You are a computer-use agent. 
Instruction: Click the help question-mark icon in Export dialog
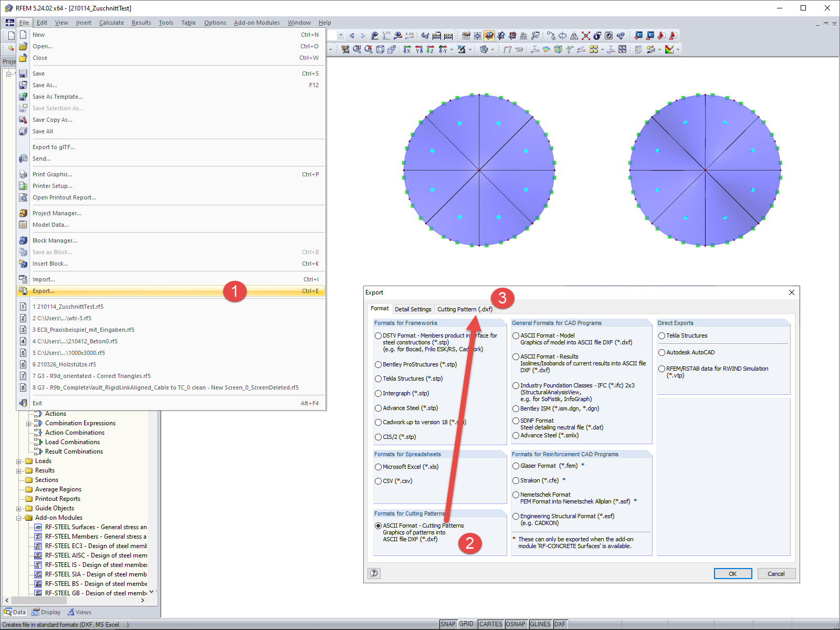374,573
